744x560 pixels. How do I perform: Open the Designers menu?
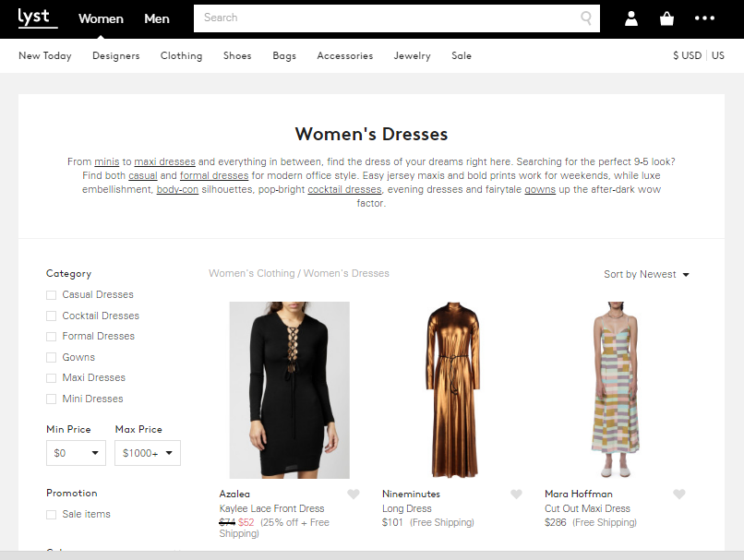tap(115, 56)
